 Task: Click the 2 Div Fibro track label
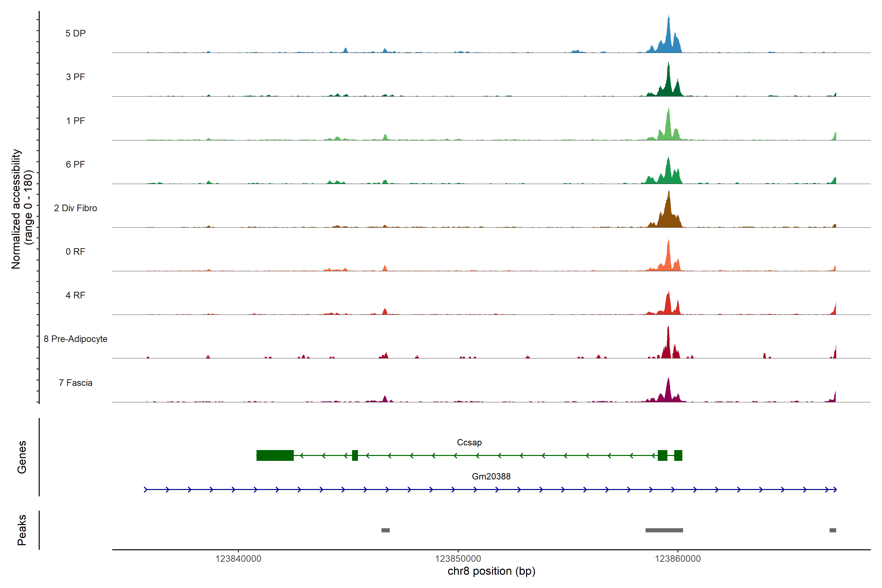point(75,208)
